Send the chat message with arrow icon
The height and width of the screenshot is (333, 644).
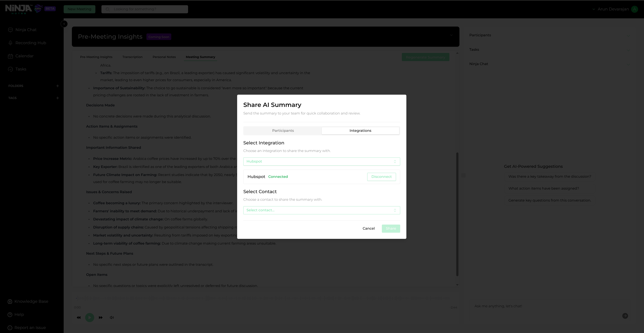click(x=625, y=316)
